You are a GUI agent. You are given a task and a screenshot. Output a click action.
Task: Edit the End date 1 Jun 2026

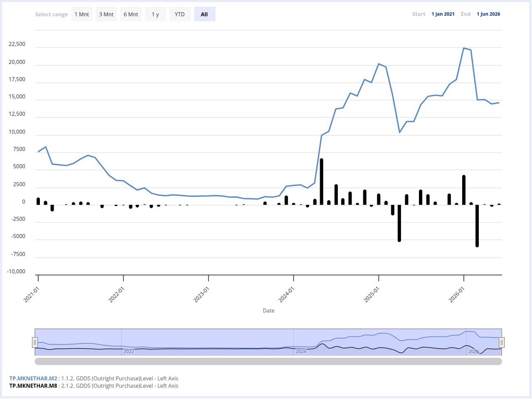point(488,14)
